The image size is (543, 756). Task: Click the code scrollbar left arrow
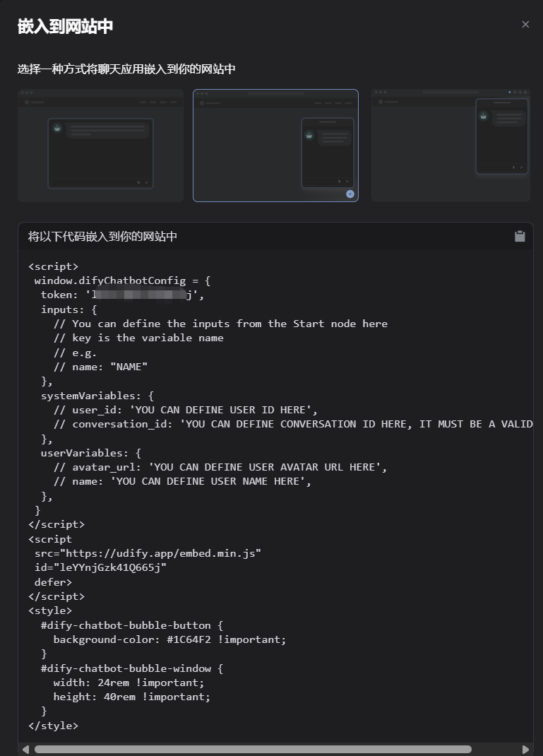point(25,749)
